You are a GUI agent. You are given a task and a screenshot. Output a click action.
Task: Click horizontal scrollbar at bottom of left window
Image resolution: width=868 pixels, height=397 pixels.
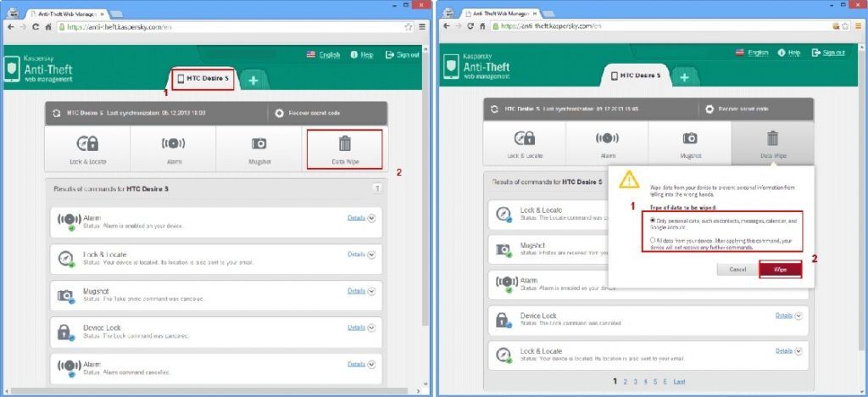(210, 391)
